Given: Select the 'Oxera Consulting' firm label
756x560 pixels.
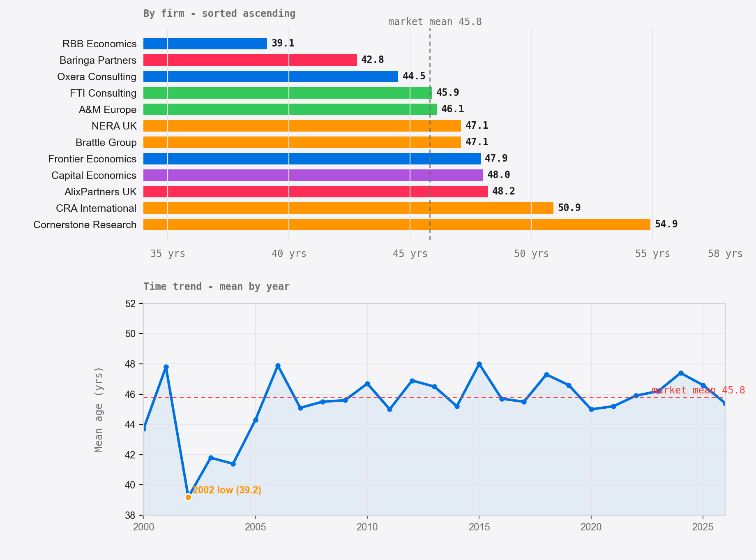Looking at the screenshot, I should click(97, 76).
